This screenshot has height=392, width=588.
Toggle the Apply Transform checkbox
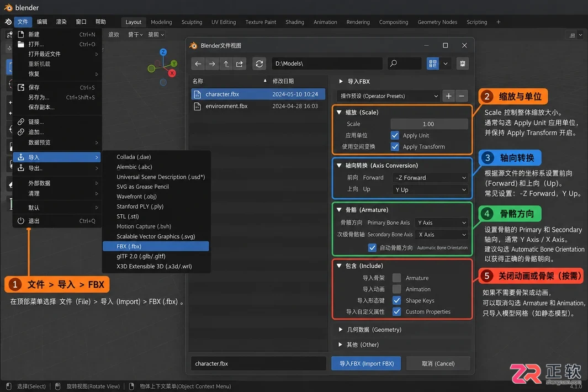[395, 147]
